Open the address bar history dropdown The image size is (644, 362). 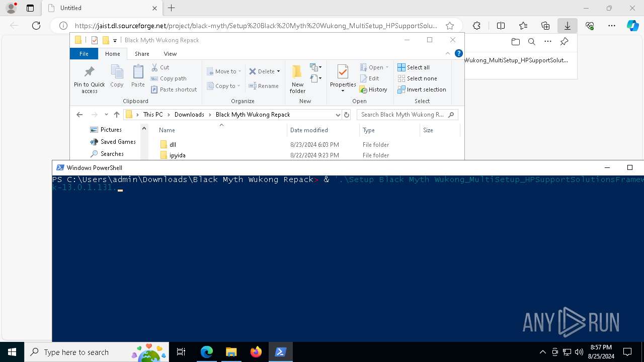point(338,115)
